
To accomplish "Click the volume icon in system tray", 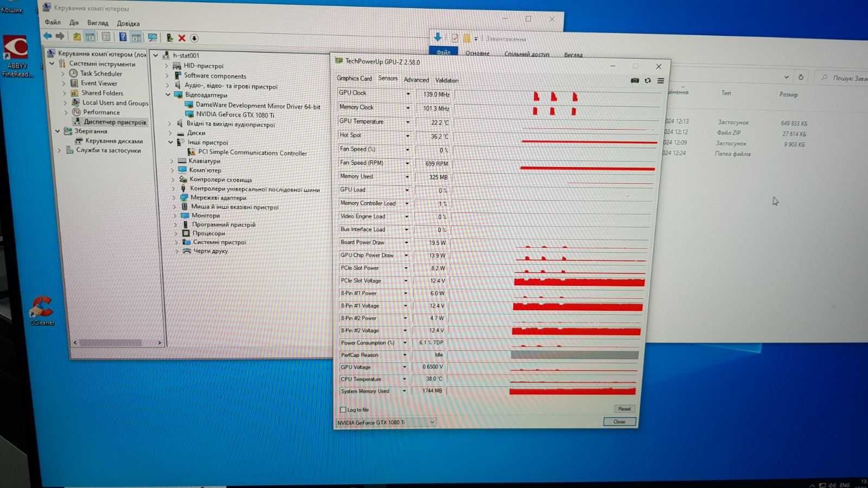I will (832, 485).
